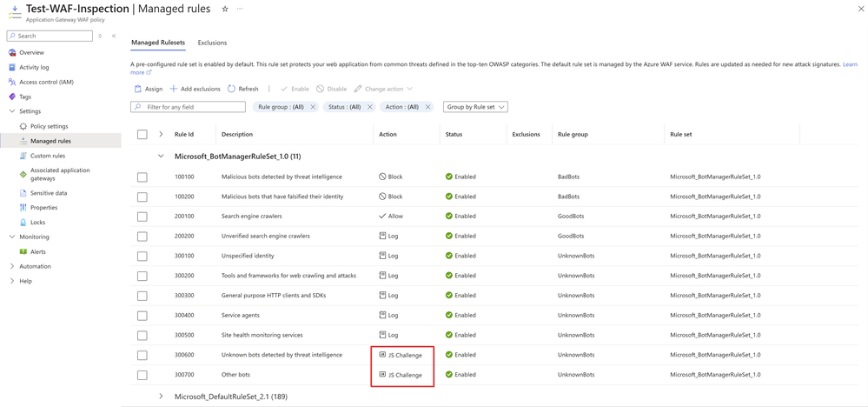The image size is (868, 407).
Task: Collapse the sidebar with double chevron icon
Action: click(x=114, y=36)
